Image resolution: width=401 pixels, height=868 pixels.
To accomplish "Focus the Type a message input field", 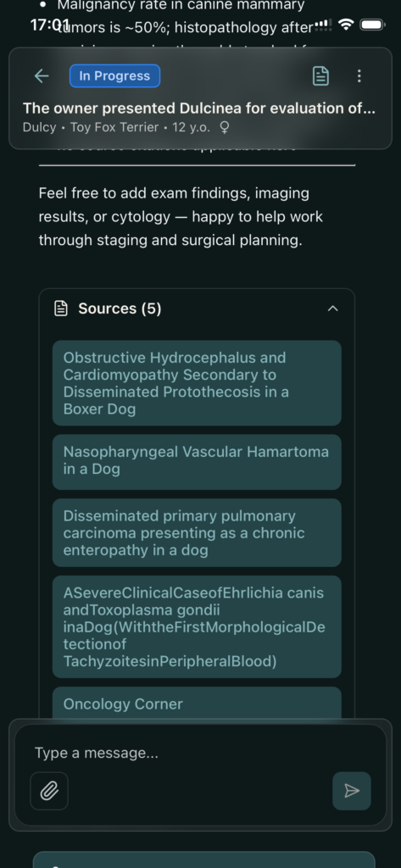I will tap(199, 753).
